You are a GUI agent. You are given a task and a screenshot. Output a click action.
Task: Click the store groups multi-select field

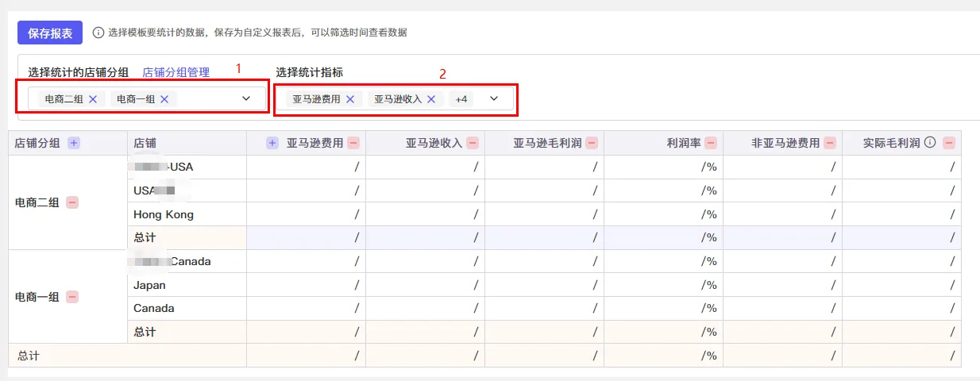145,99
